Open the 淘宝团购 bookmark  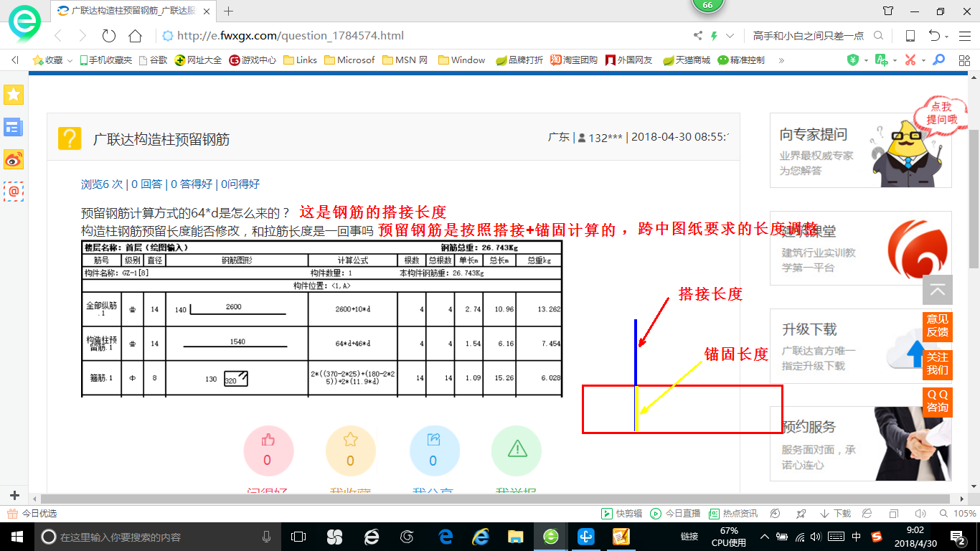pos(574,60)
